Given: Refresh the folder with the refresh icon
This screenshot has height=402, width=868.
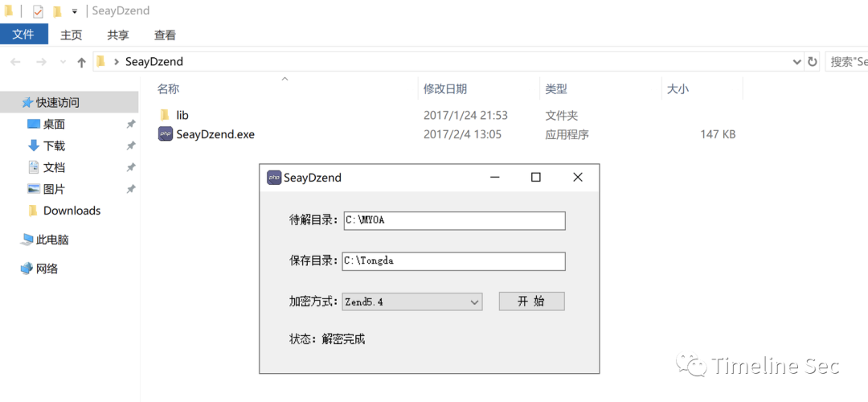Looking at the screenshot, I should coord(812,61).
